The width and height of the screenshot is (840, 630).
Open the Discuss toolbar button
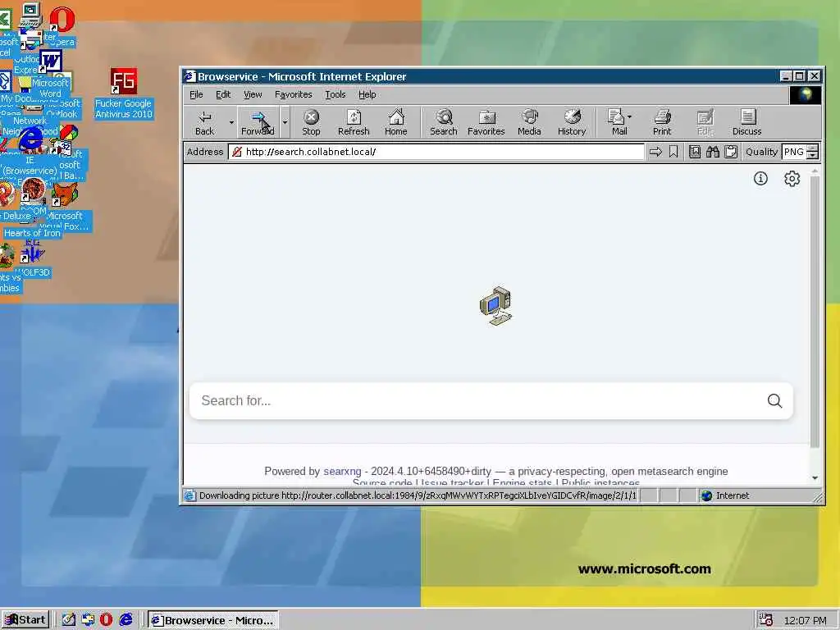tap(746, 122)
